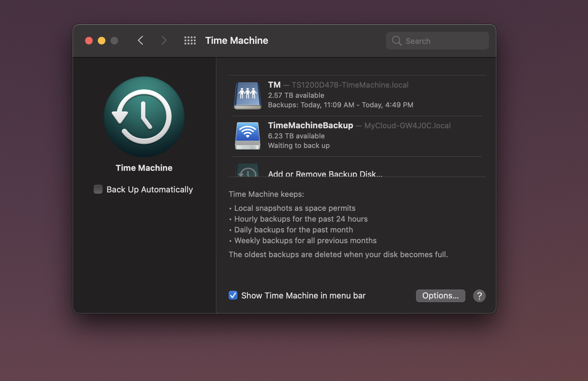
Task: Click Time Machine label under clock icon
Action: click(144, 168)
